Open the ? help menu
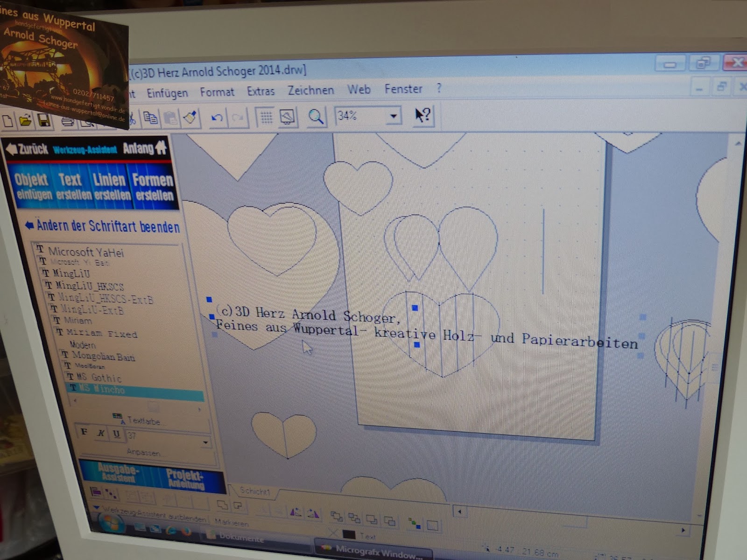This screenshot has height=560, width=747. coord(438,88)
